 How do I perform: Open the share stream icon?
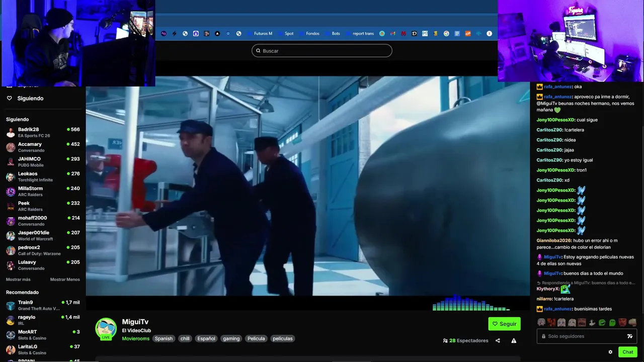(x=498, y=340)
